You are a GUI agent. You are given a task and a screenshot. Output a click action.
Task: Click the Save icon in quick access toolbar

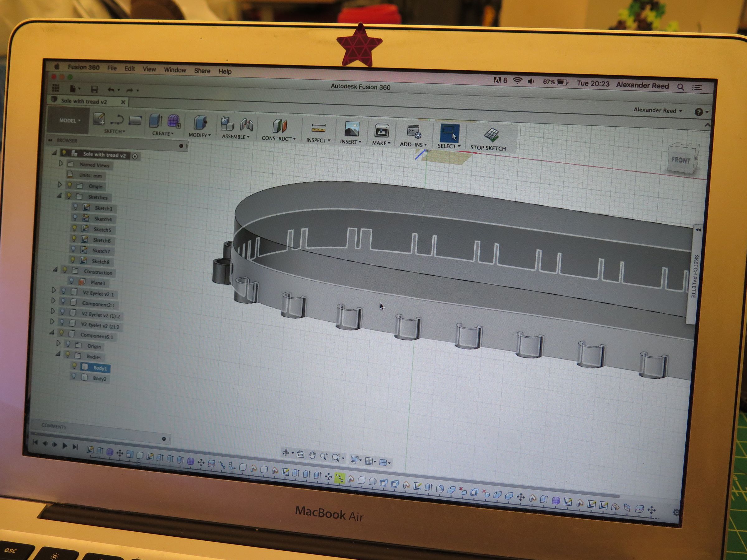pyautogui.click(x=94, y=89)
